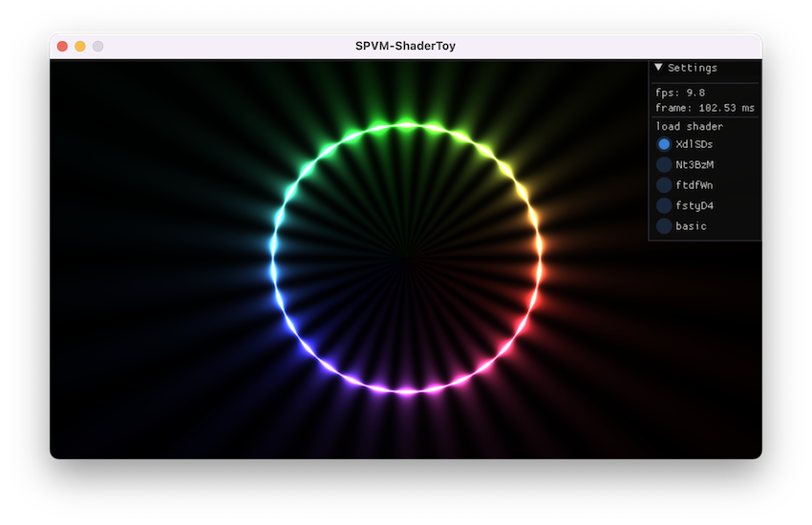Collapse the Settings panel triangle
The height and width of the screenshot is (525, 812).
coord(658,67)
